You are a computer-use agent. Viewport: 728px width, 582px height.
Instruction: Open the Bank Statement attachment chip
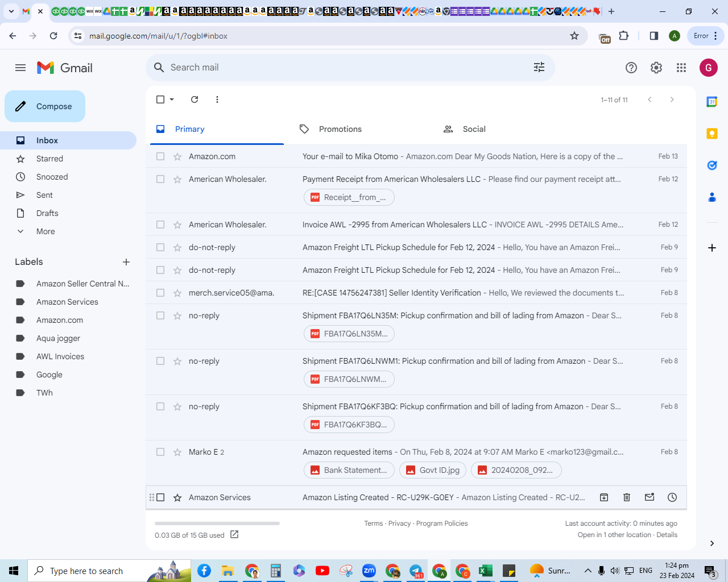[349, 470]
